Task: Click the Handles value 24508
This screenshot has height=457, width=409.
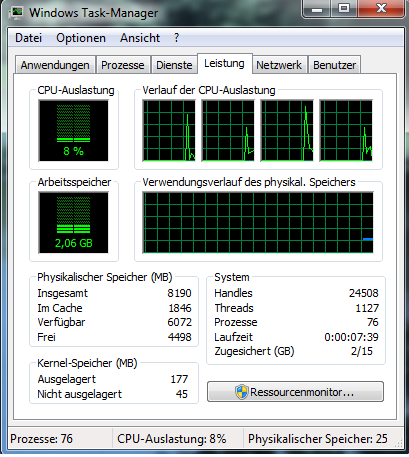Action: 364,293
